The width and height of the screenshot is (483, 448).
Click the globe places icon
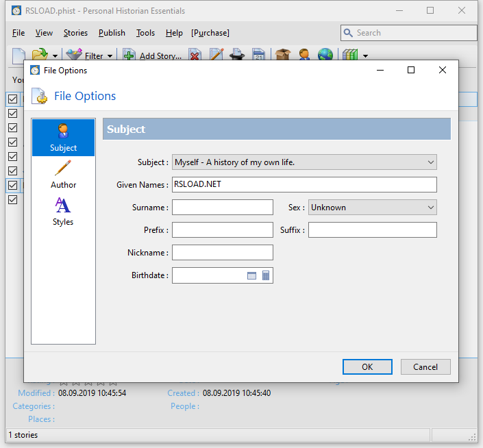(x=325, y=55)
